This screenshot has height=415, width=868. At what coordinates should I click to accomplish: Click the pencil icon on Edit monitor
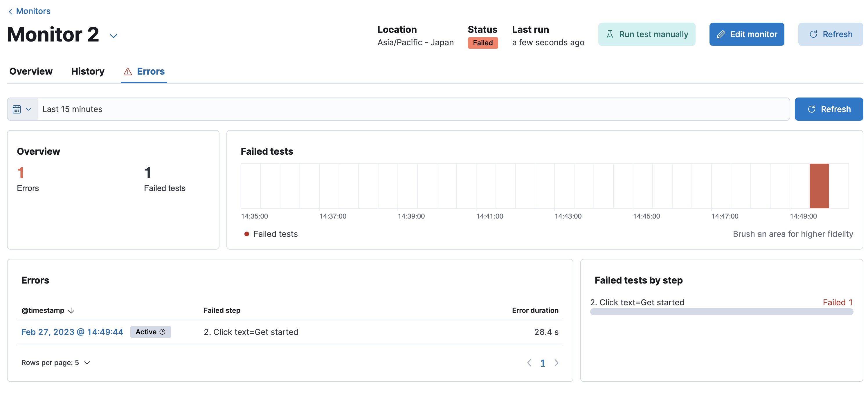coord(722,34)
